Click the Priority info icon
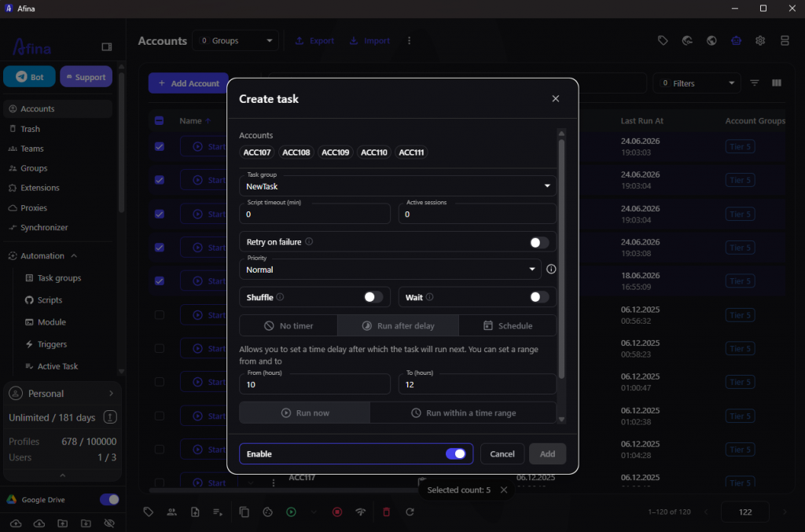805x532 pixels. (x=551, y=269)
